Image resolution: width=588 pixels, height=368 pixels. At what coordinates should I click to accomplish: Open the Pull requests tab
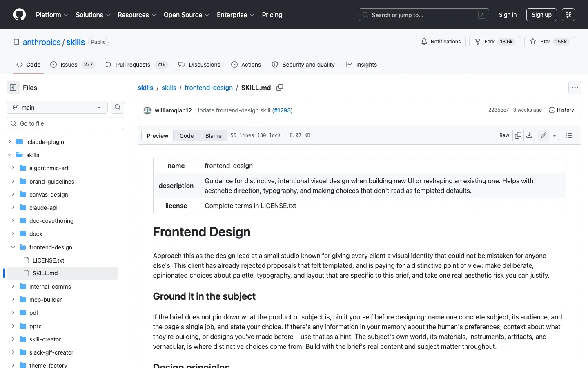coord(136,65)
